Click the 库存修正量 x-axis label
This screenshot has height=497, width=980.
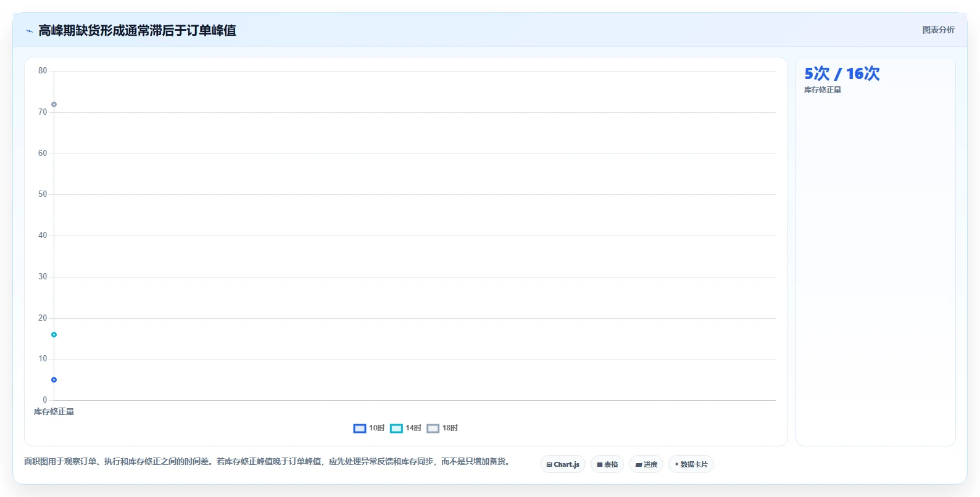pos(54,412)
